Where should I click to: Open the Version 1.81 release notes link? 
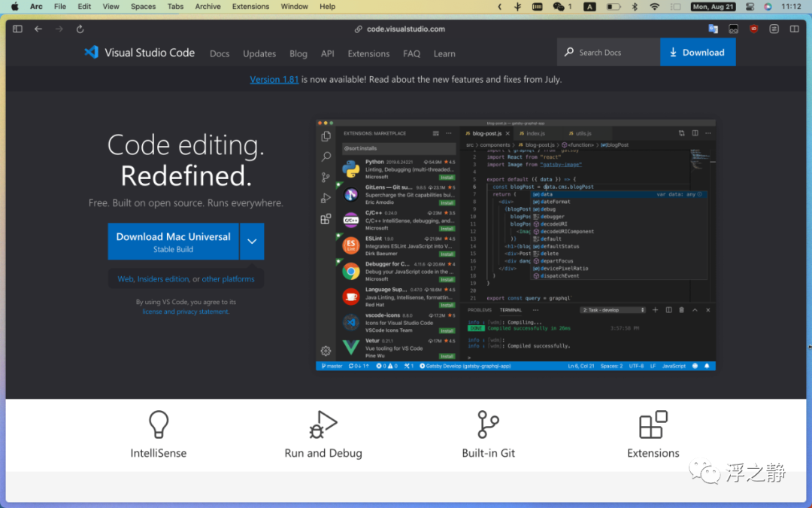(274, 79)
